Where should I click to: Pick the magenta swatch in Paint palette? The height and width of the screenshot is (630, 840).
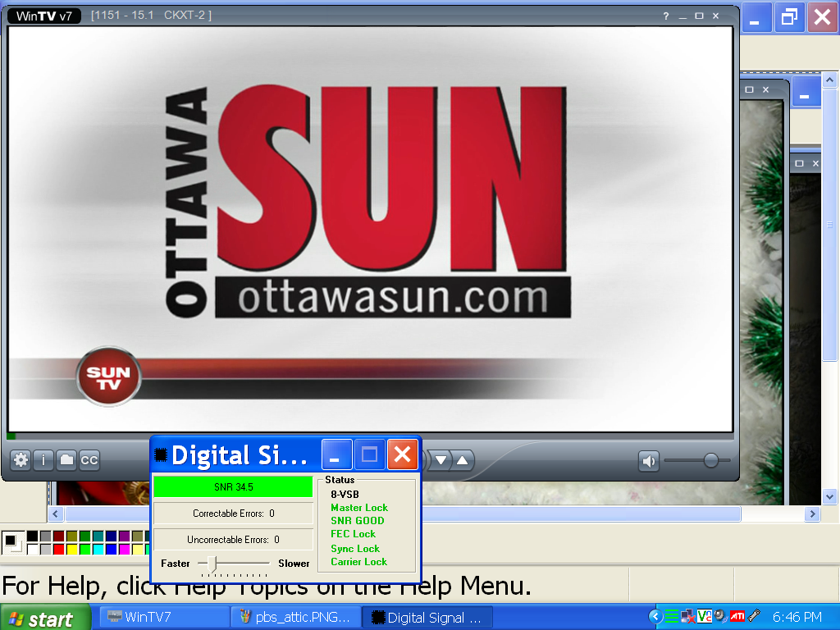point(125,549)
